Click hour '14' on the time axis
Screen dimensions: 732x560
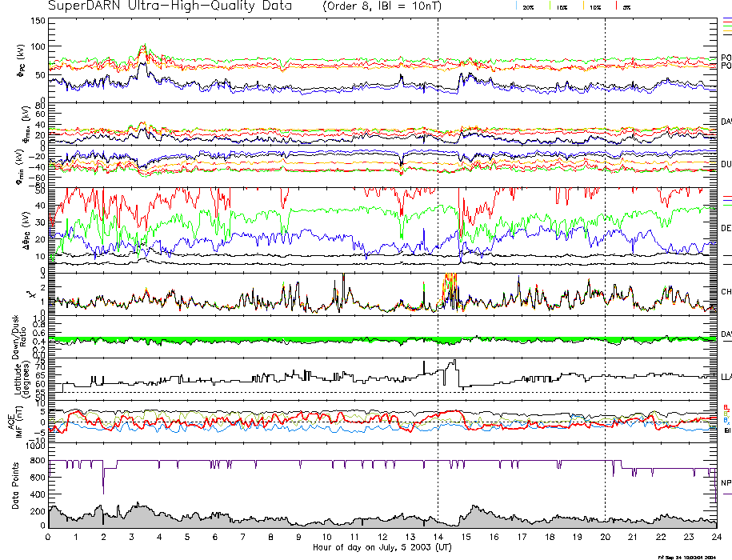coord(438,537)
